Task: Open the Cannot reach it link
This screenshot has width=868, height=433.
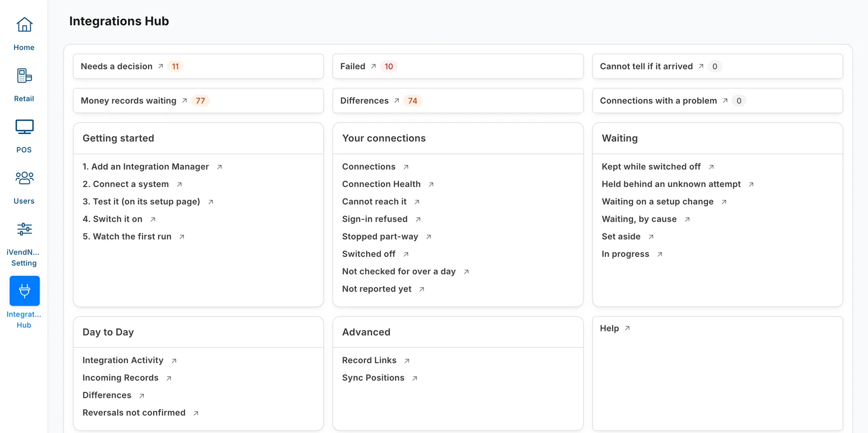Action: point(374,202)
